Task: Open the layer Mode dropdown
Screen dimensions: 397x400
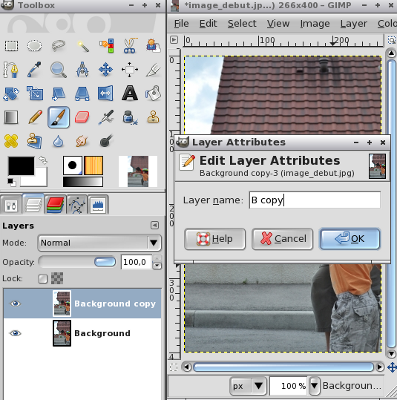Action: [x=99, y=243]
